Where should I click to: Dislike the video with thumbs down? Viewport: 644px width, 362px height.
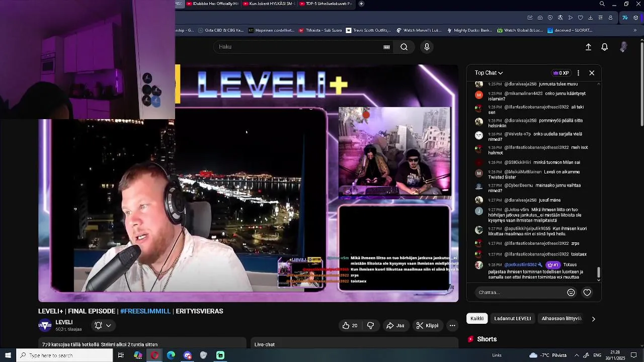pyautogui.click(x=371, y=325)
